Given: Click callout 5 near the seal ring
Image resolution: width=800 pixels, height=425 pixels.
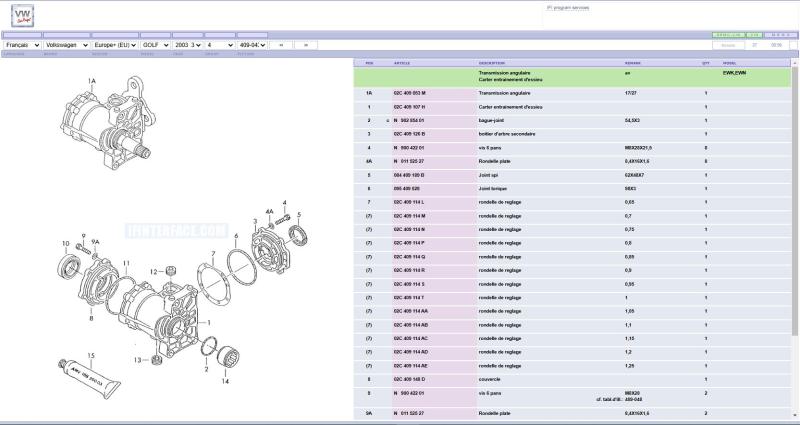Looking at the screenshot, I should tap(299, 215).
